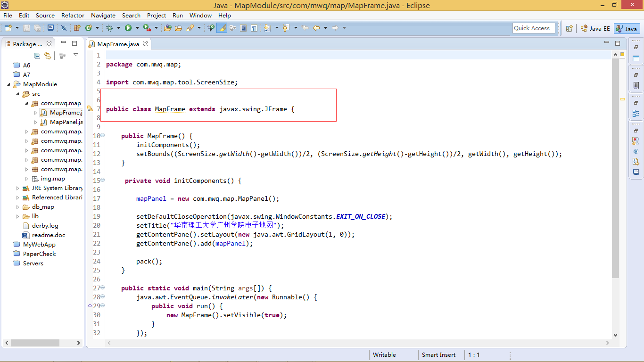Click Collapse All in Package Explorer
The image size is (644, 362).
pyautogui.click(x=37, y=56)
